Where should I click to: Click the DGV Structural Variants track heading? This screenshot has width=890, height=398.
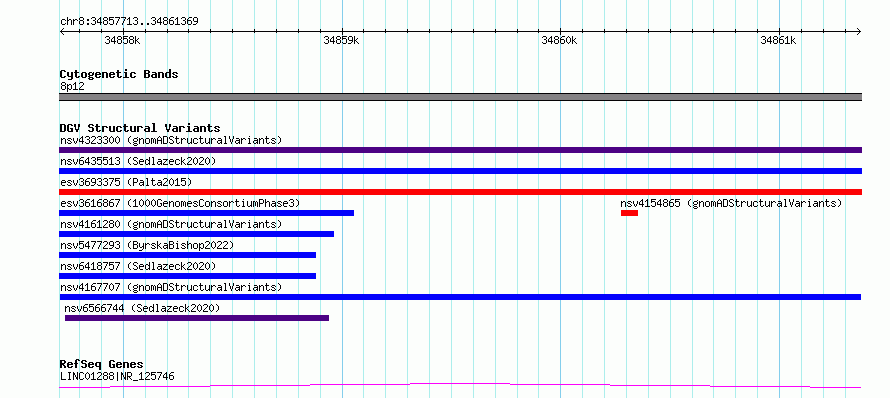click(140, 128)
